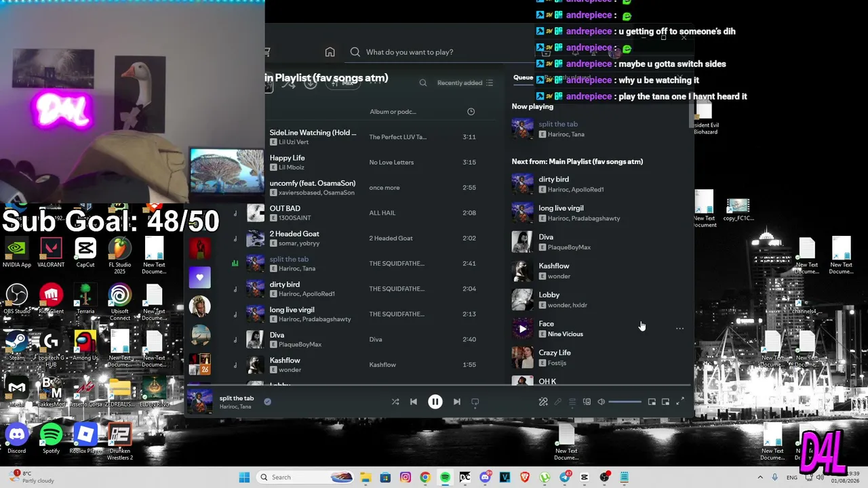Enter full screen mode in Spotify
868x488 pixels.
pyautogui.click(x=680, y=402)
